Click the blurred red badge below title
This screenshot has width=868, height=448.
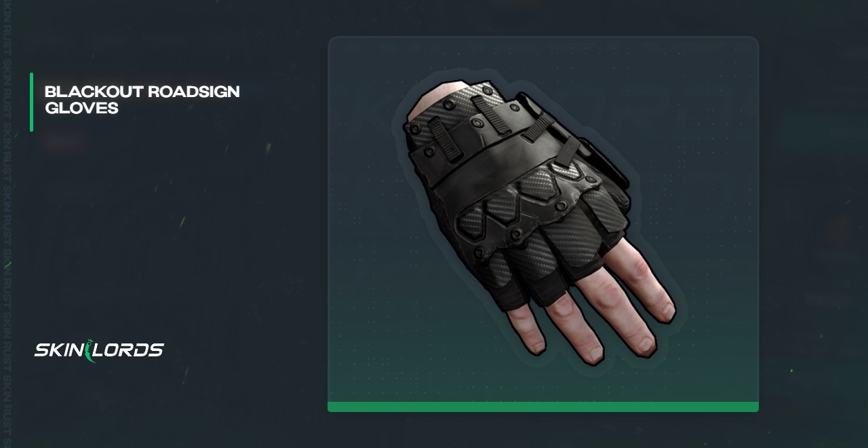(65, 143)
